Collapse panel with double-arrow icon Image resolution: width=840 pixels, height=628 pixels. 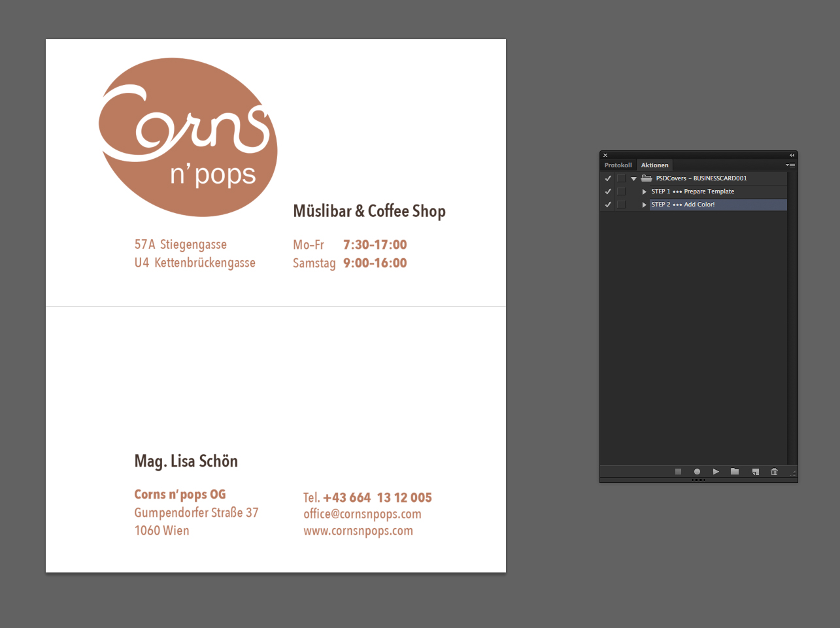pos(792,156)
